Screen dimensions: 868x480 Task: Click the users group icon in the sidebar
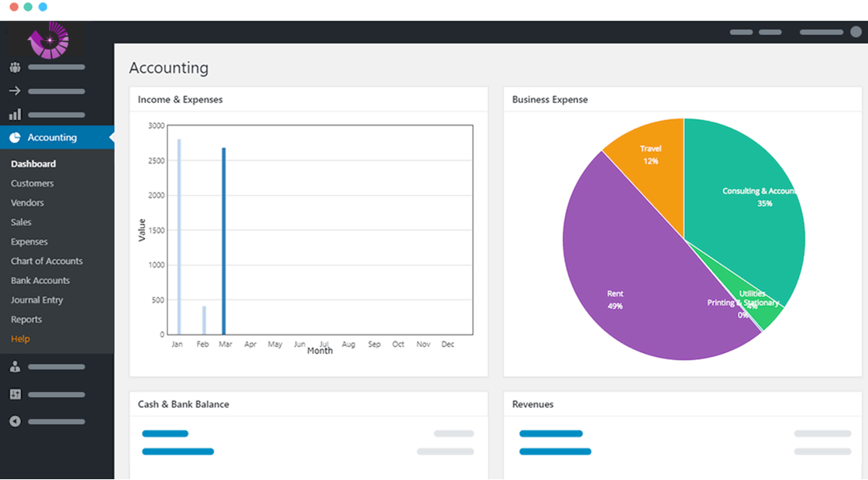[14, 67]
